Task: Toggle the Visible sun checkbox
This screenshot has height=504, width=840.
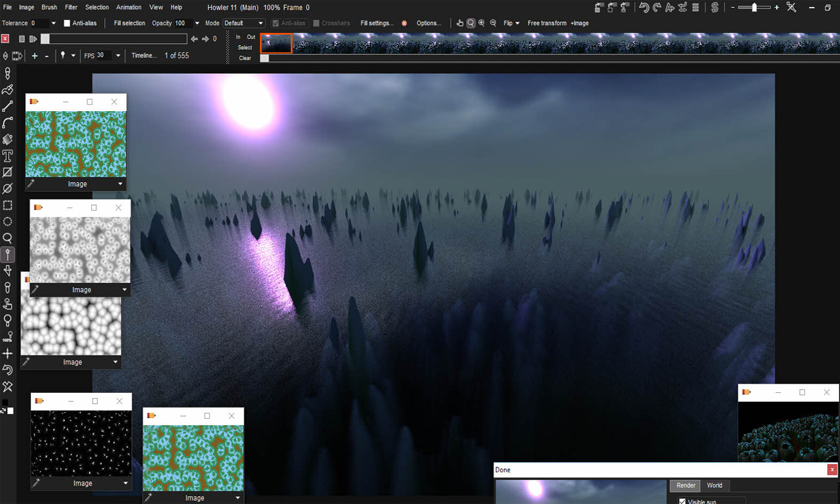Action: tap(682, 501)
